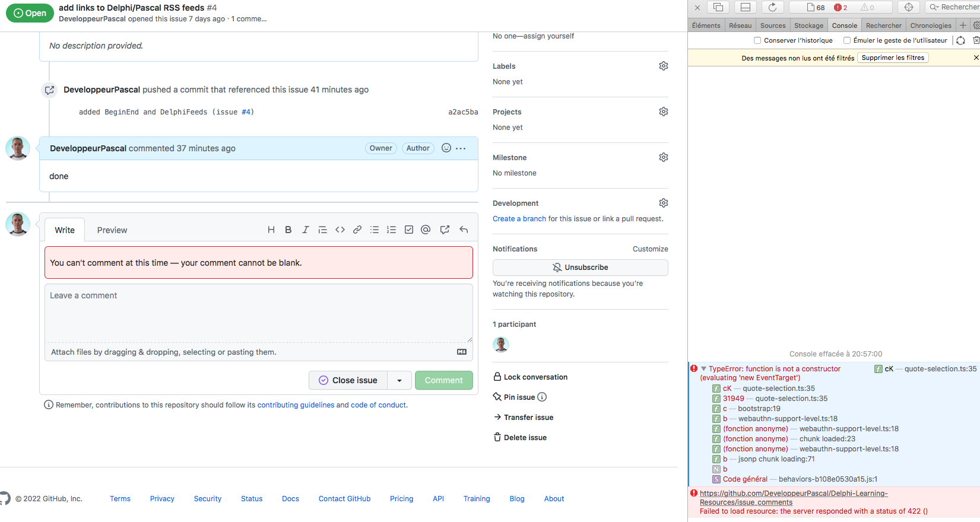Add a new inspector tab with plus
This screenshot has height=522, width=980.
point(963,26)
